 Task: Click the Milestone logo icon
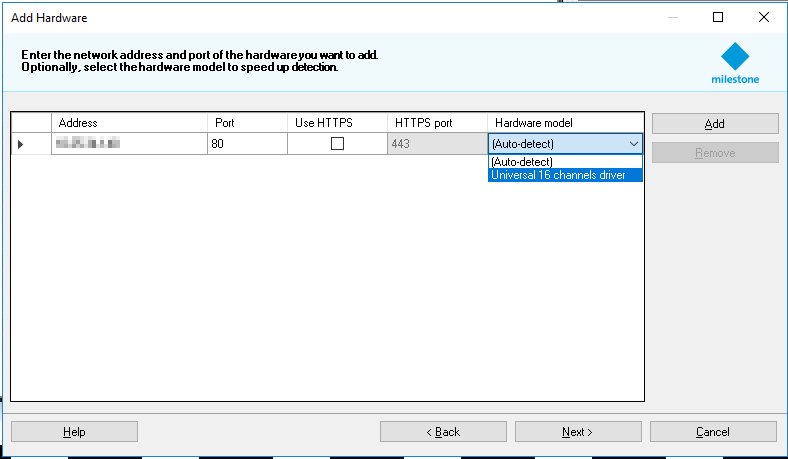coord(735,55)
